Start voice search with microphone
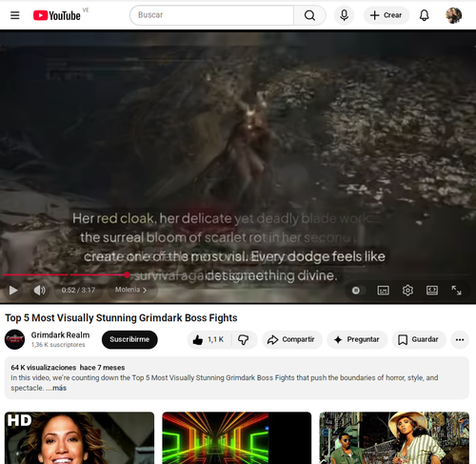476x464 pixels. point(344,15)
